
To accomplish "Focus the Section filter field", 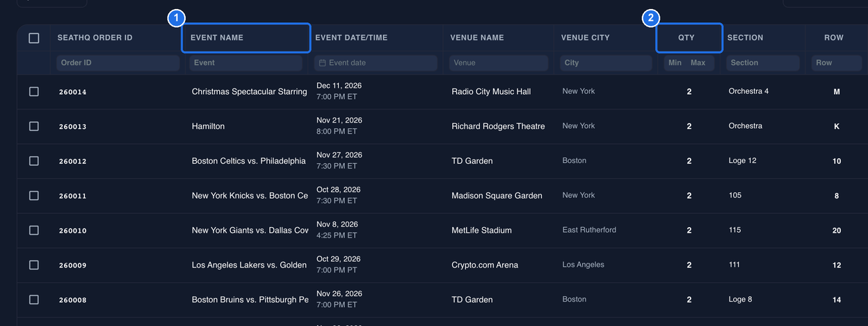I will 762,63.
